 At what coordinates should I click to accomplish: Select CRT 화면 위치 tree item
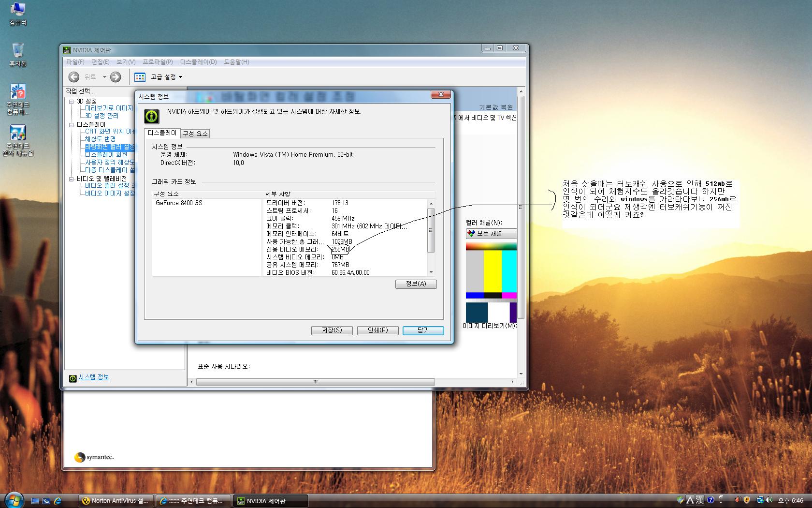point(110,132)
